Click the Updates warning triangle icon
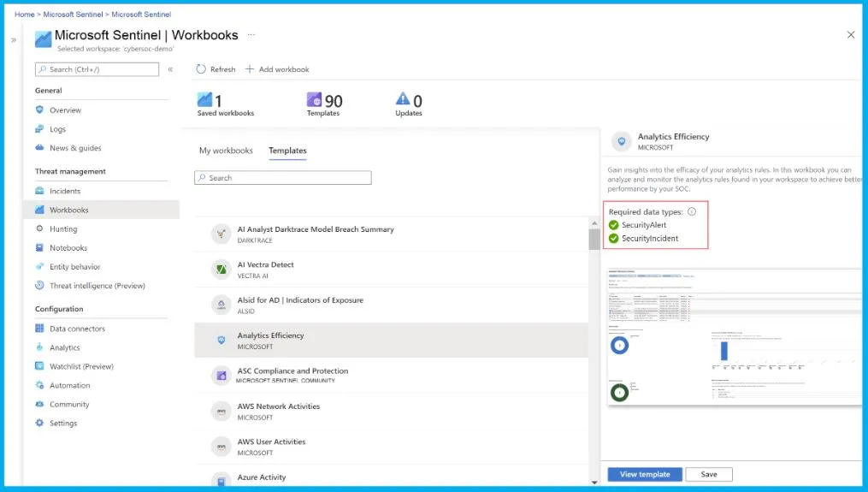The width and height of the screenshot is (868, 492). [x=403, y=98]
